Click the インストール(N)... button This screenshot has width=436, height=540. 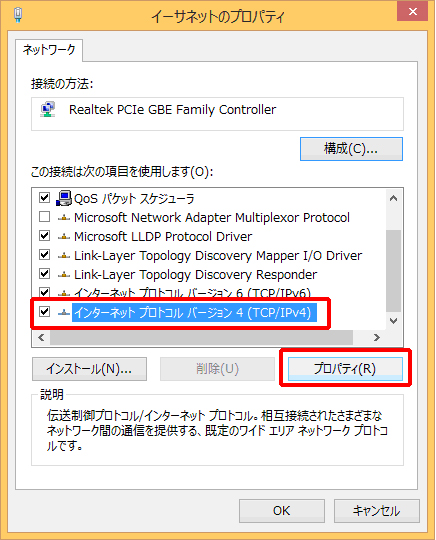[89, 369]
